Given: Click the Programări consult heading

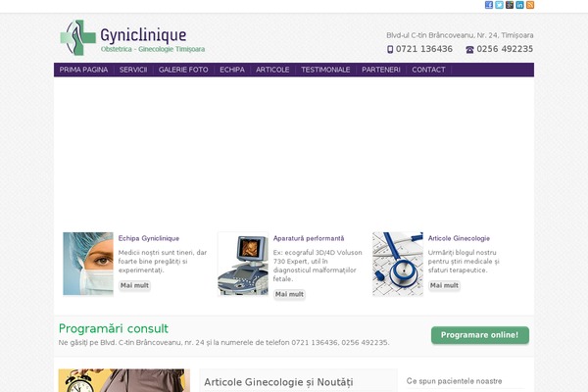Looking at the screenshot, I should point(114,328).
